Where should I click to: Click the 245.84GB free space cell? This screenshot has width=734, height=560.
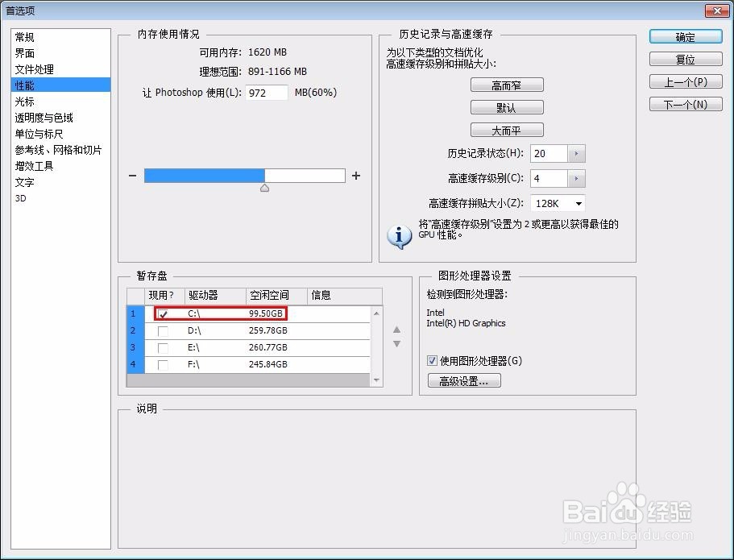(x=267, y=364)
